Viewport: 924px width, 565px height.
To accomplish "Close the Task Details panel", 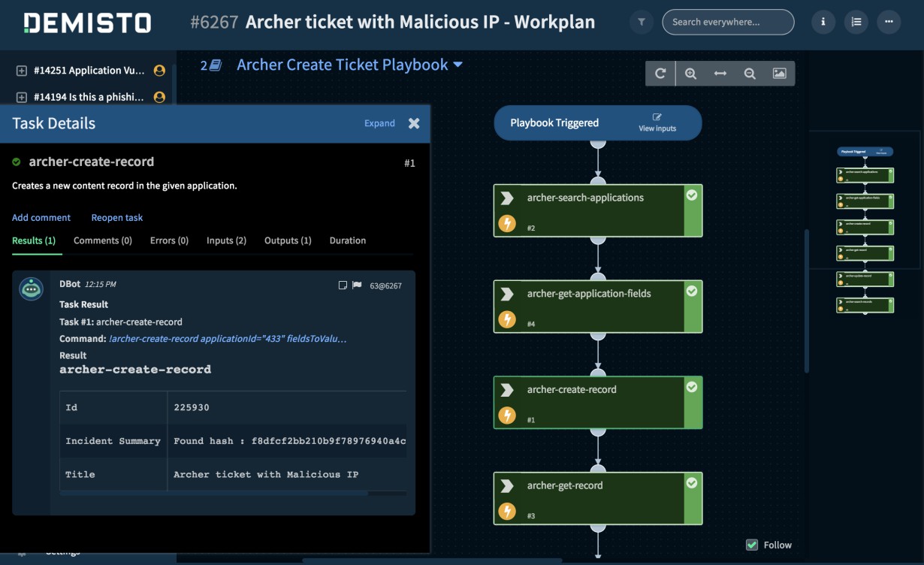I will (414, 123).
